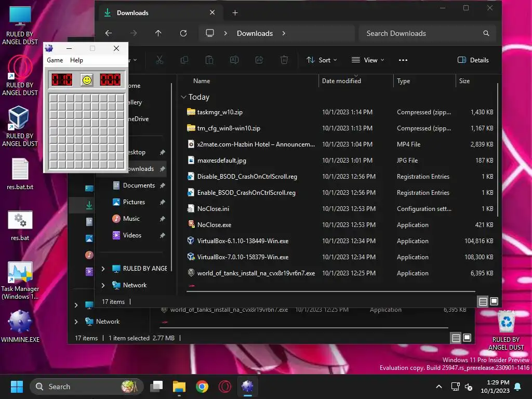The image size is (532, 399).
Task: Click Downloads in the address breadcrumb
Action: (255, 33)
